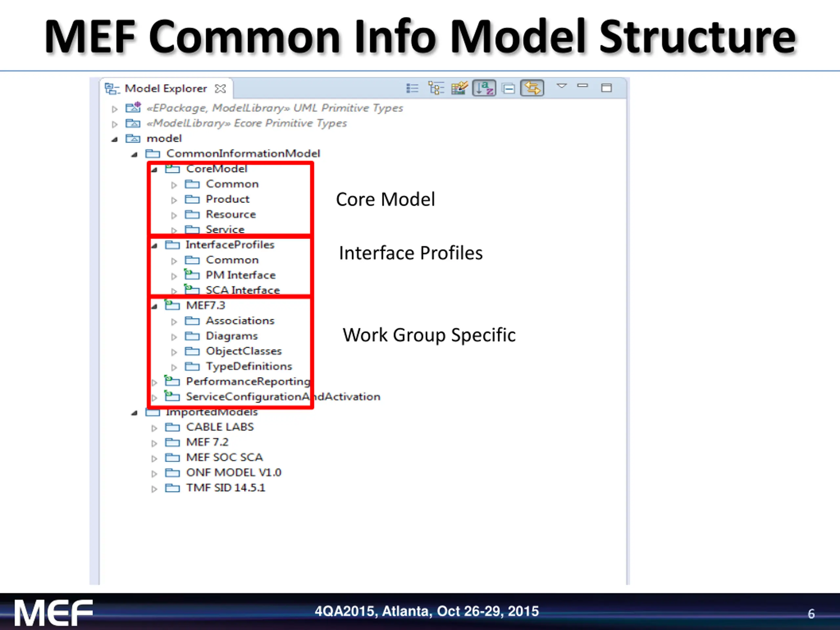
Task: Close the Model Explorer tab
Action: pos(220,89)
